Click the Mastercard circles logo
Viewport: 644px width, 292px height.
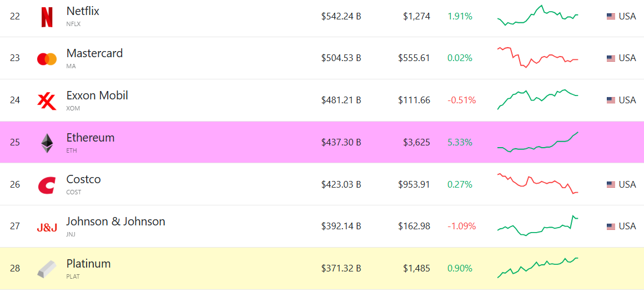(x=47, y=59)
